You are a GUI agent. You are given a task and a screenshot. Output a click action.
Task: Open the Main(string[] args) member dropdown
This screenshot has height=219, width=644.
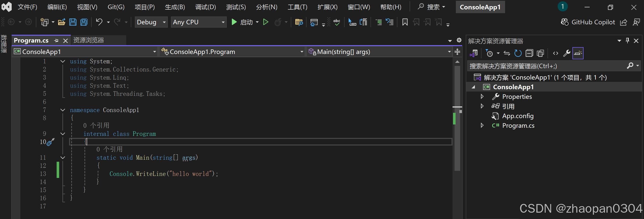click(x=379, y=52)
